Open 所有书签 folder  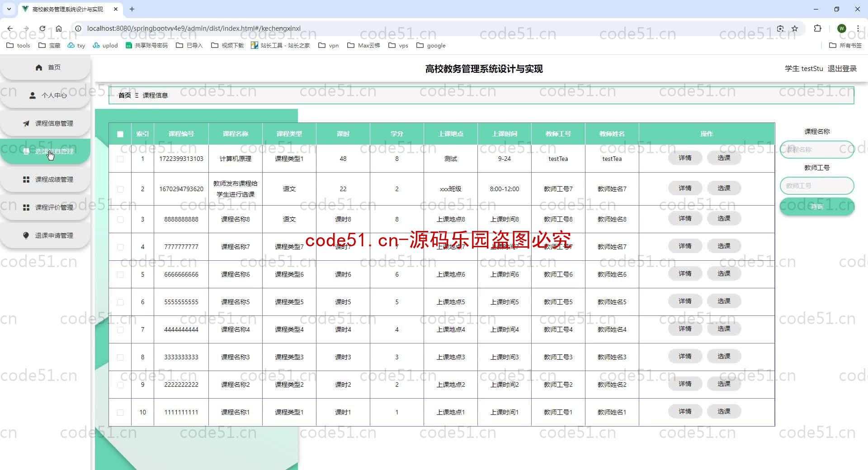point(845,45)
